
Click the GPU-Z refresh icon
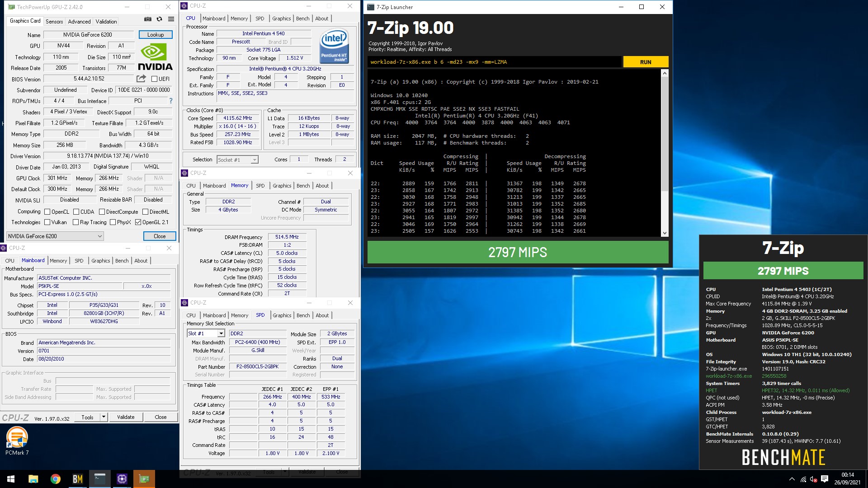click(x=159, y=19)
